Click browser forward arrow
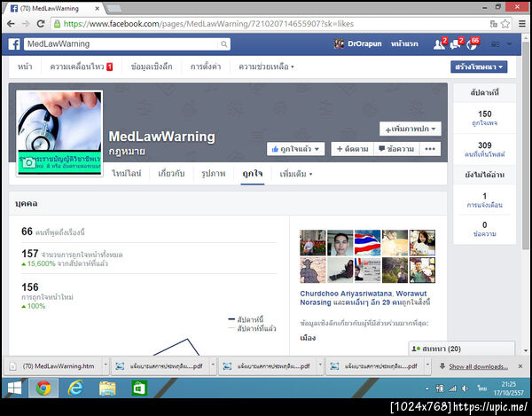This screenshot has width=532, height=416. point(26,24)
